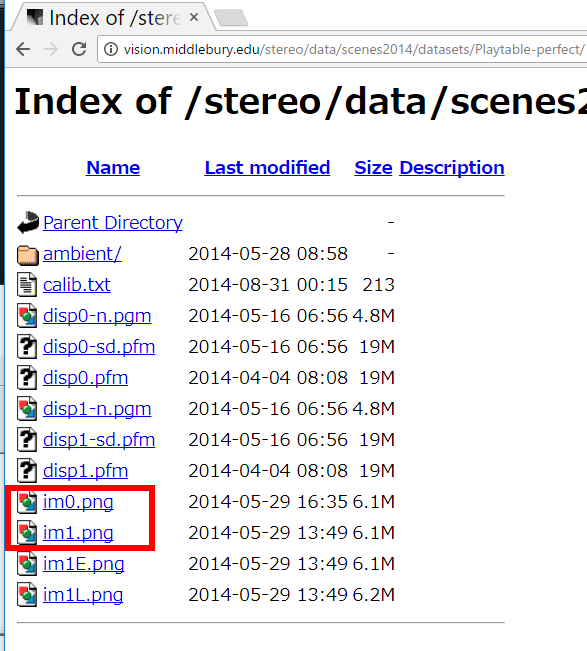Click image icon next to im1.png
Image resolution: width=587 pixels, height=651 pixels.
pyautogui.click(x=27, y=533)
